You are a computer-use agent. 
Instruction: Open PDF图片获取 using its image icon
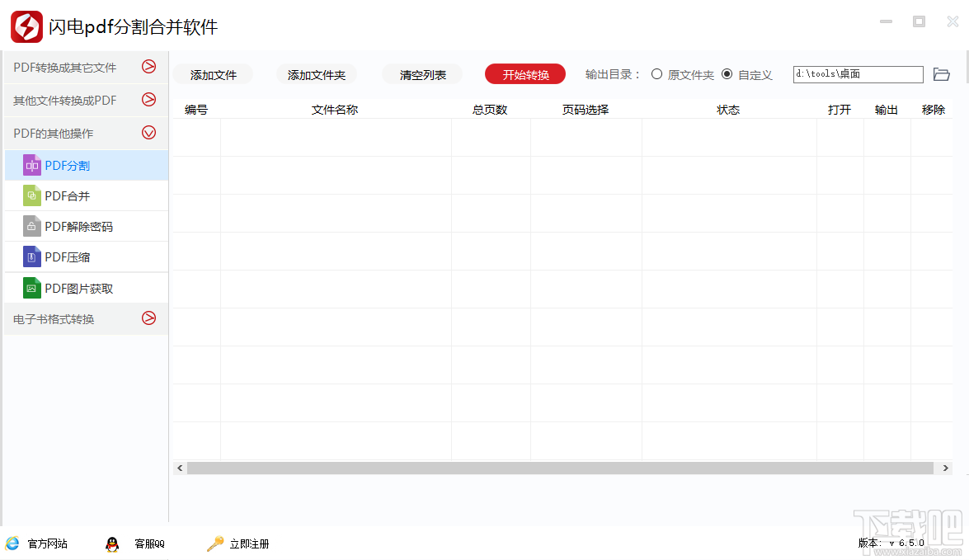(31, 287)
